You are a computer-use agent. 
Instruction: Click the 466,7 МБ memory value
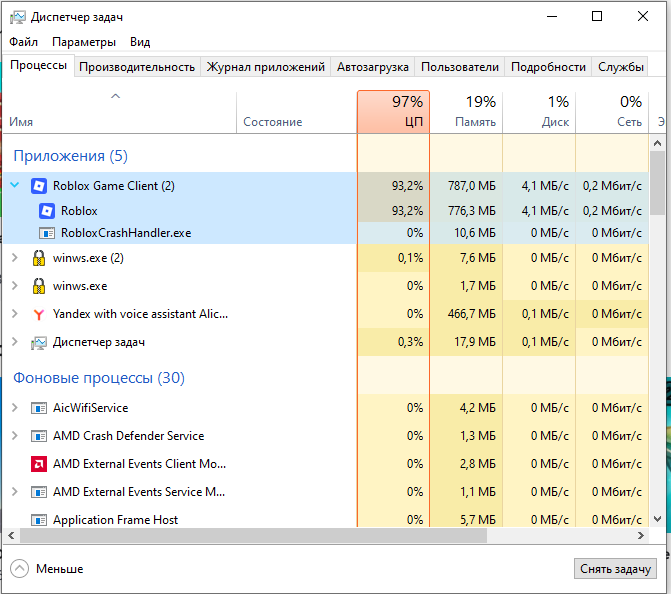(x=472, y=314)
